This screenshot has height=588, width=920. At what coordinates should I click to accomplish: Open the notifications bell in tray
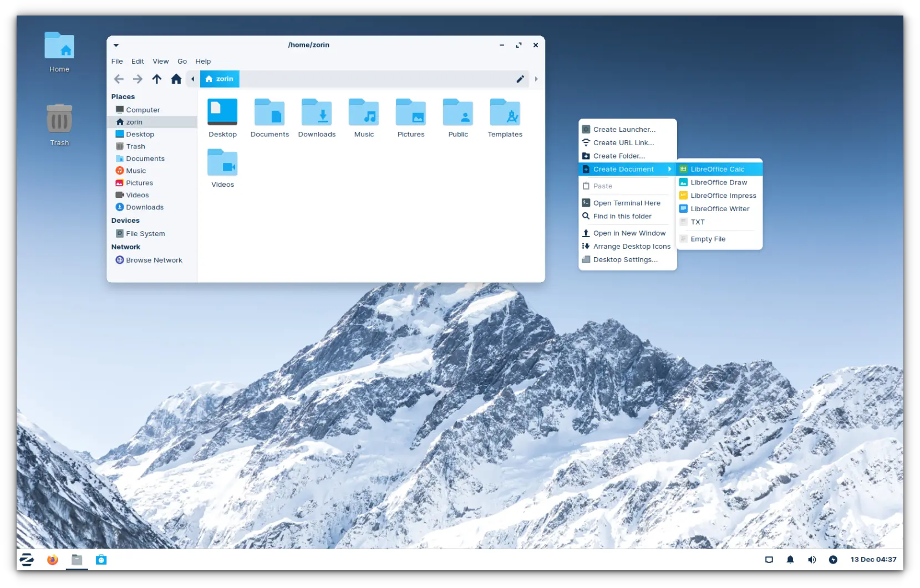coord(790,560)
